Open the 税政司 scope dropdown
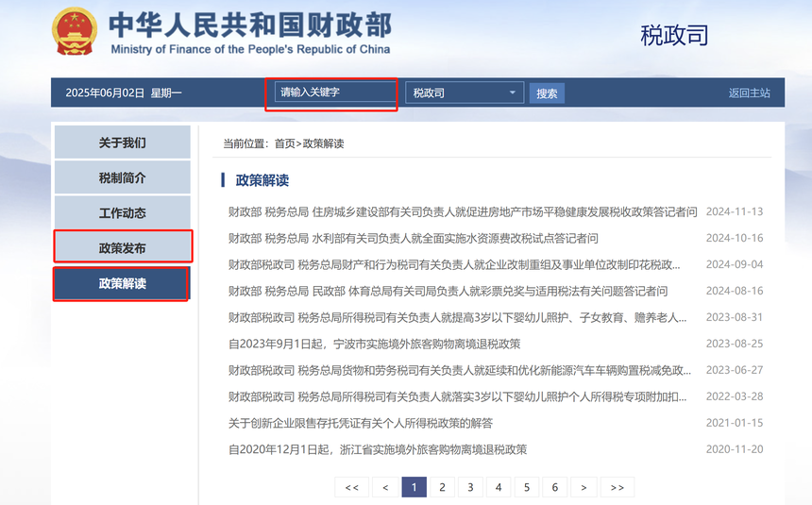 (465, 93)
